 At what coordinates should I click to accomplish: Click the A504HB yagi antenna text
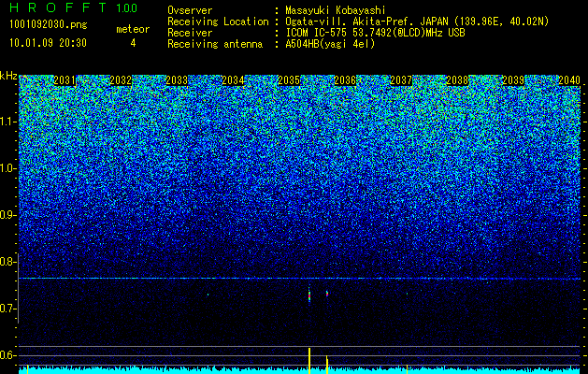point(330,44)
